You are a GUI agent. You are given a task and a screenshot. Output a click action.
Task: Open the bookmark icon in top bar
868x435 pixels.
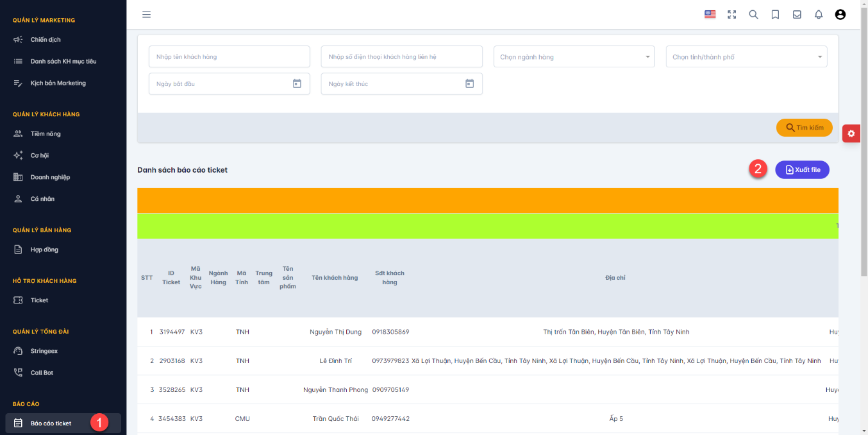(x=775, y=14)
